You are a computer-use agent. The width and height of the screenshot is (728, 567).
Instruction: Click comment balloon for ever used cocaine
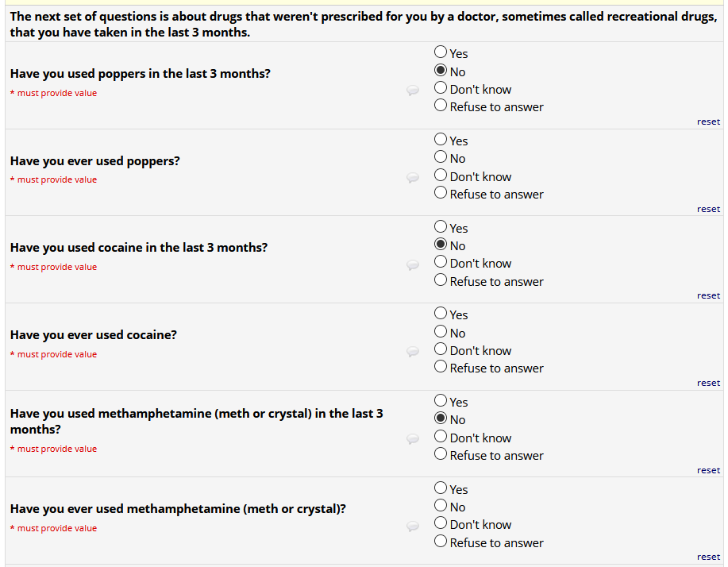point(413,352)
